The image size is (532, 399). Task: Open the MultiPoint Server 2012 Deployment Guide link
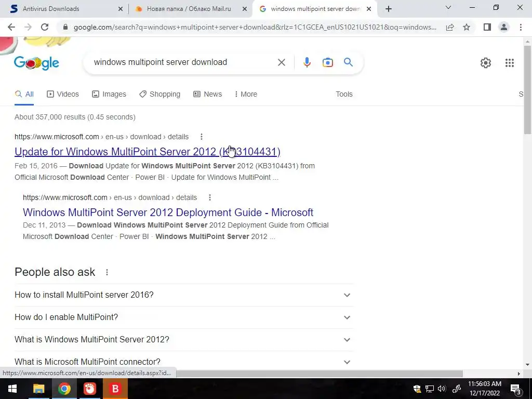pyautogui.click(x=168, y=212)
